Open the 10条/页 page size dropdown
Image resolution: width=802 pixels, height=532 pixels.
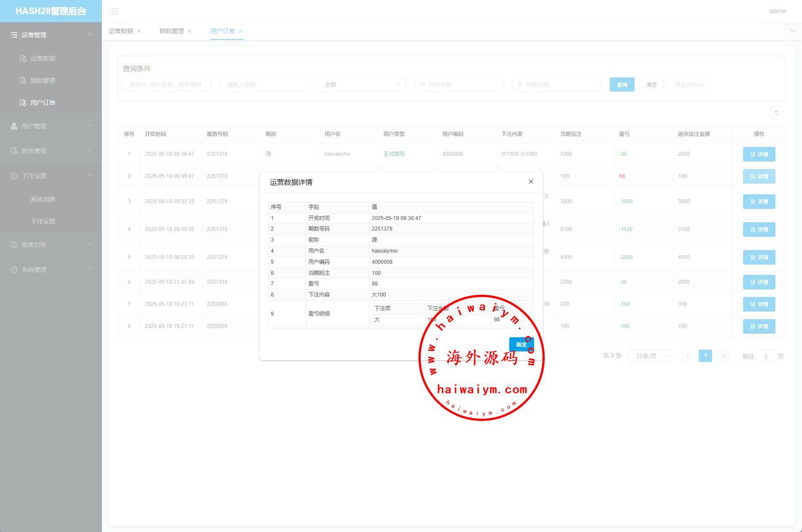[x=650, y=356]
